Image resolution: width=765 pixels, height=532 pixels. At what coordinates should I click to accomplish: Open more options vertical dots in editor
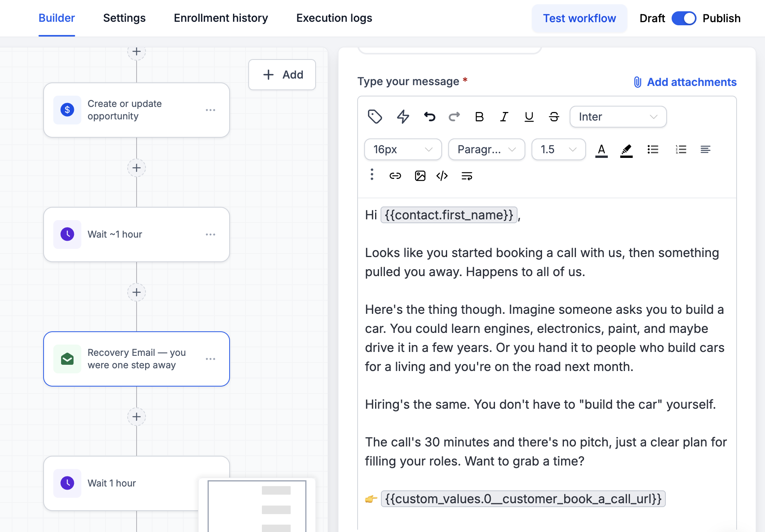pos(372,175)
